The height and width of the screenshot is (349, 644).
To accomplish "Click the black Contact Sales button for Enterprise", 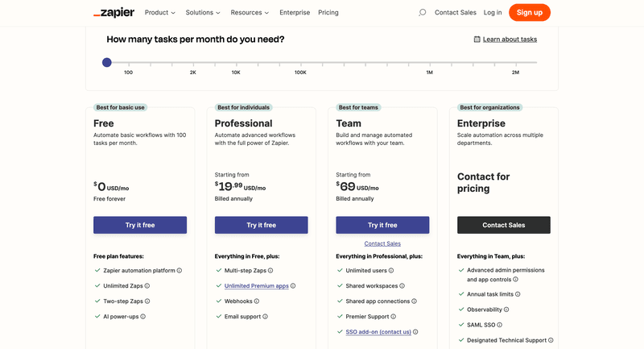I will [504, 225].
